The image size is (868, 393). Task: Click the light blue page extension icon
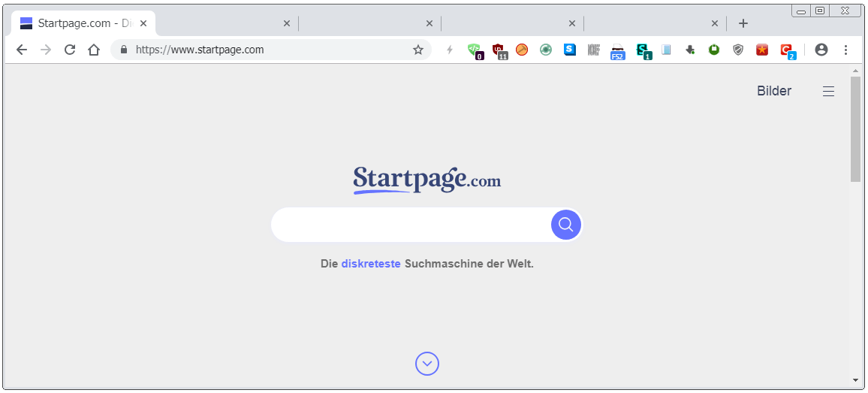666,50
